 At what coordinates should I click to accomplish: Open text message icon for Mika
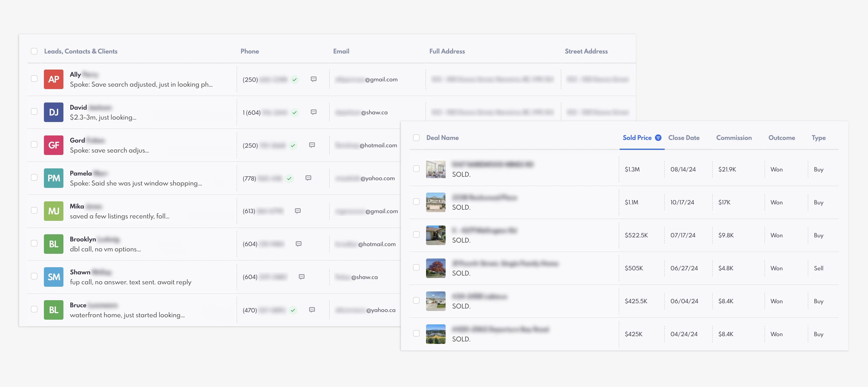coord(298,211)
